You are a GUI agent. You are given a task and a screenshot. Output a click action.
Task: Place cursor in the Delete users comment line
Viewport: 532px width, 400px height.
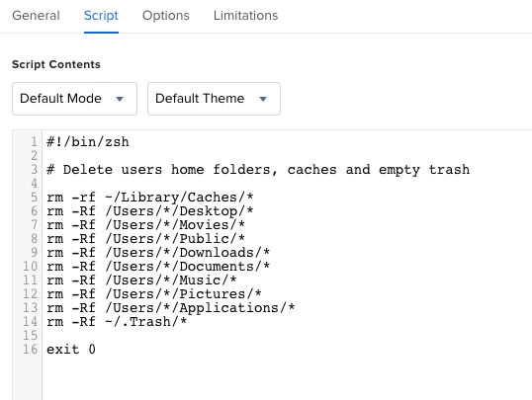coord(258,170)
